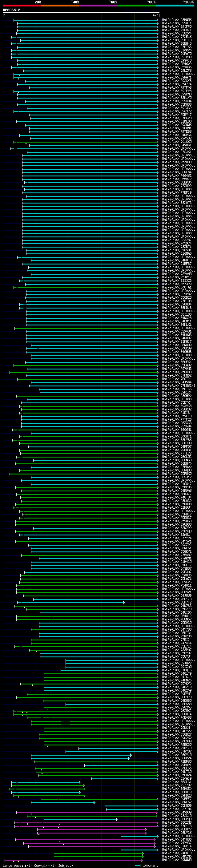Select hit UniRef100_B8BH45
The height and width of the screenshot is (868, 197).
click(x=177, y=43)
